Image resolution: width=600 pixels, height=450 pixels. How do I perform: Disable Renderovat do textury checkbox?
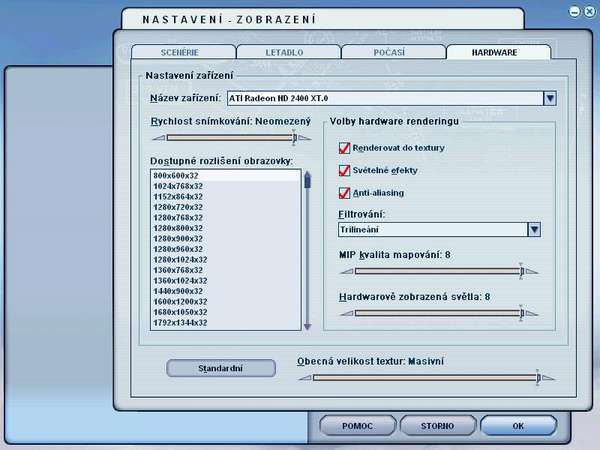coord(345,148)
